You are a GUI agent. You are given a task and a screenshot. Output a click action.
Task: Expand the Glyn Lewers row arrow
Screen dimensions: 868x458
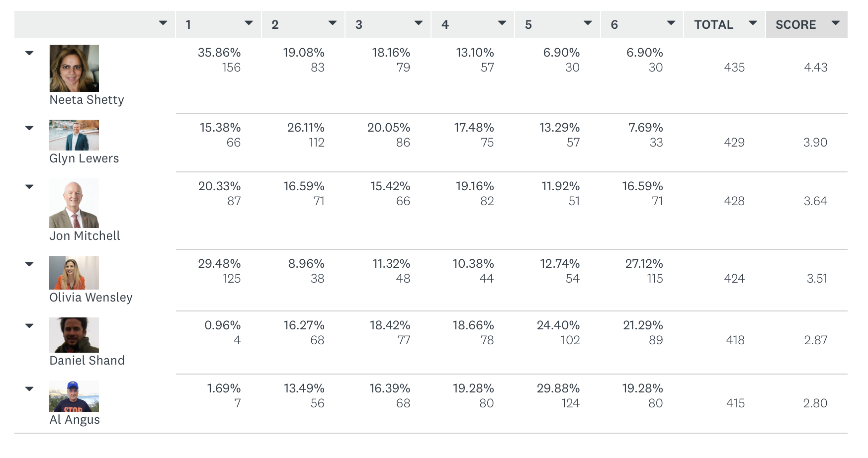(x=29, y=128)
